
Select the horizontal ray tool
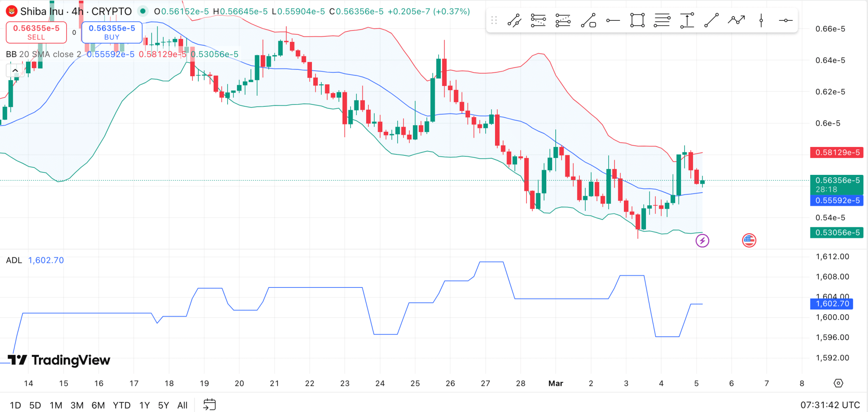pos(613,20)
